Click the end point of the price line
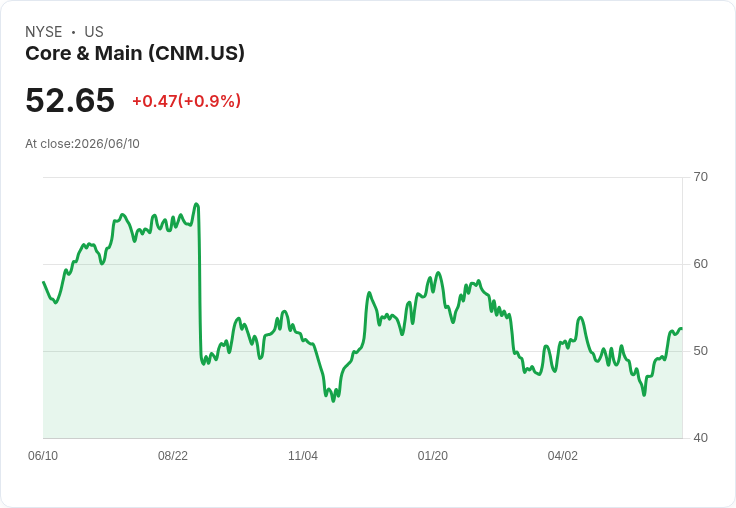This screenshot has width=736, height=508. (682, 329)
